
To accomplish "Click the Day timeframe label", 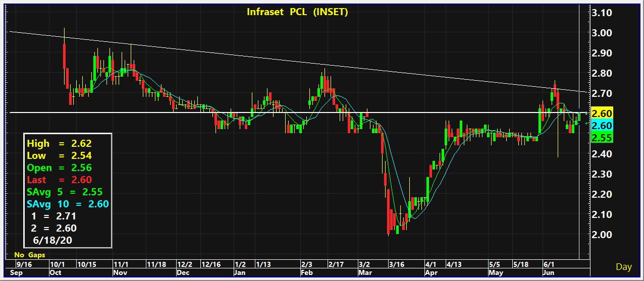I will point(624,267).
